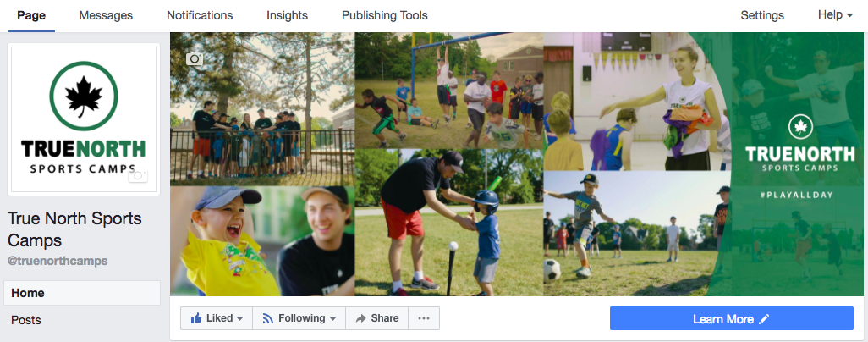
Task: Click the thumbs-up icon on the Liked button
Action: (196, 318)
